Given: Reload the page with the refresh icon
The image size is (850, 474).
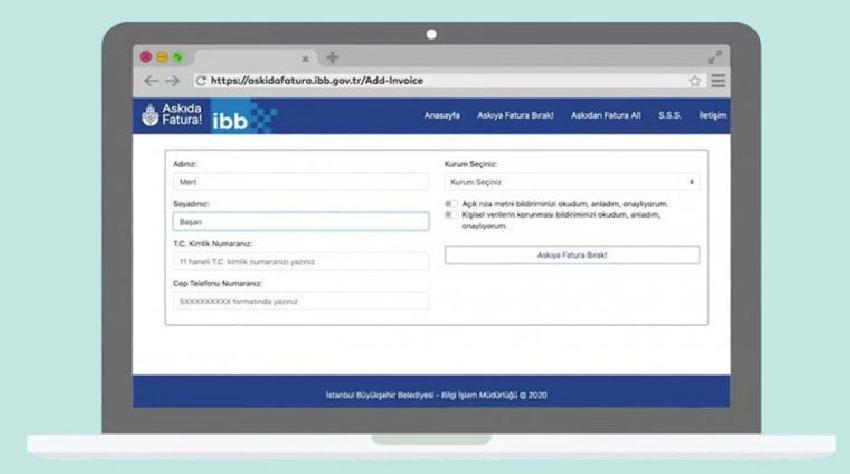Looking at the screenshot, I should coord(200,81).
